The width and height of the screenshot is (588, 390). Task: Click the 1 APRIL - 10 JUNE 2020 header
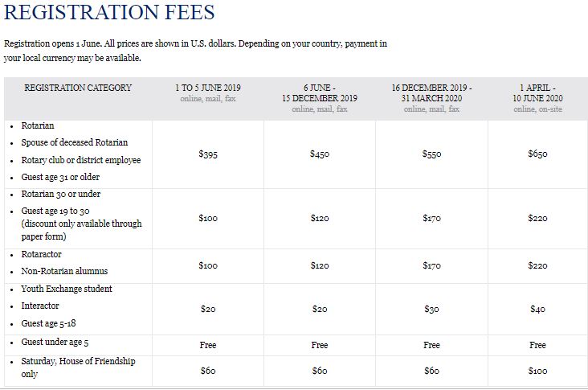click(537, 92)
